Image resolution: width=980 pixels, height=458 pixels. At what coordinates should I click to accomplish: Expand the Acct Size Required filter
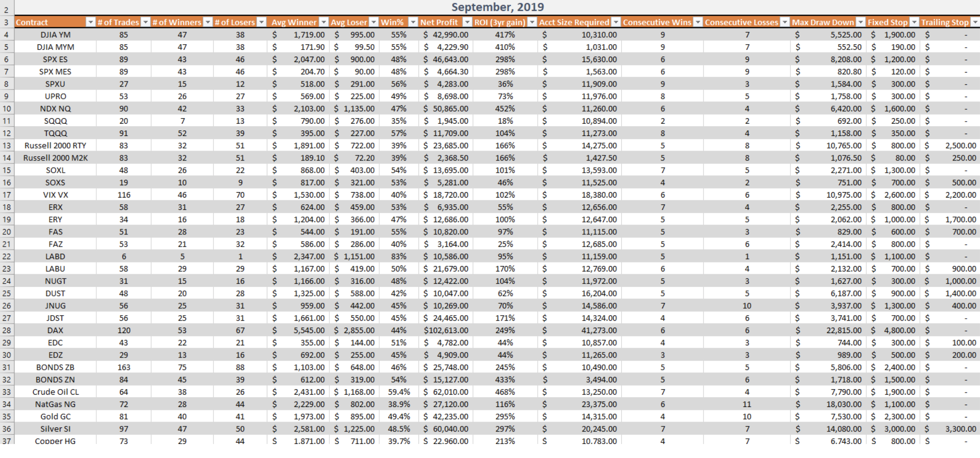point(615,22)
